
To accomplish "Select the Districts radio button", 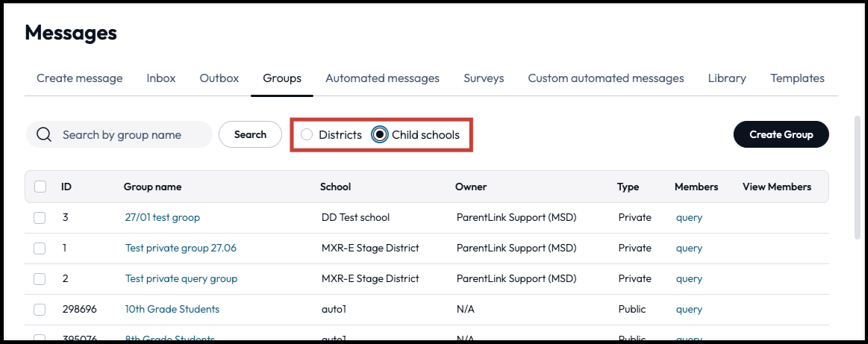I will (x=307, y=134).
